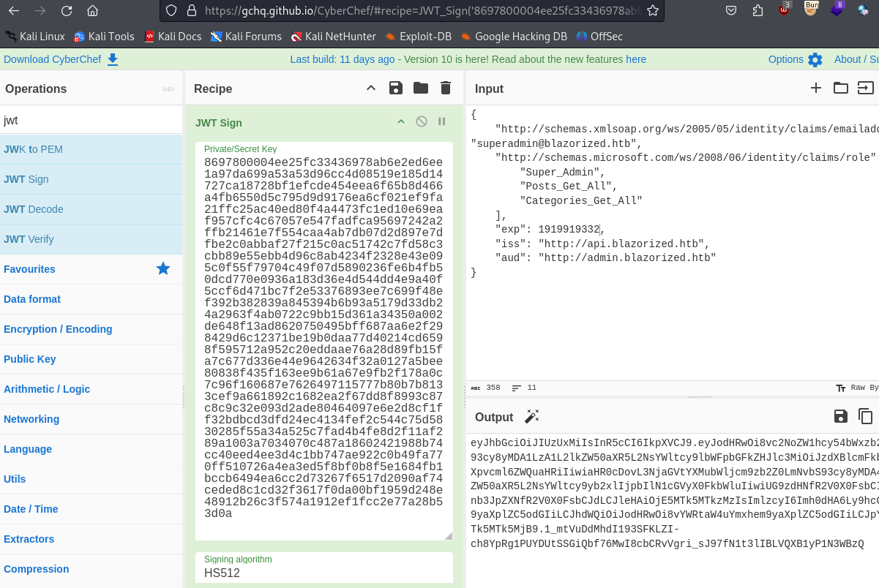
Task: Open the Options settings
Action: 795,59
